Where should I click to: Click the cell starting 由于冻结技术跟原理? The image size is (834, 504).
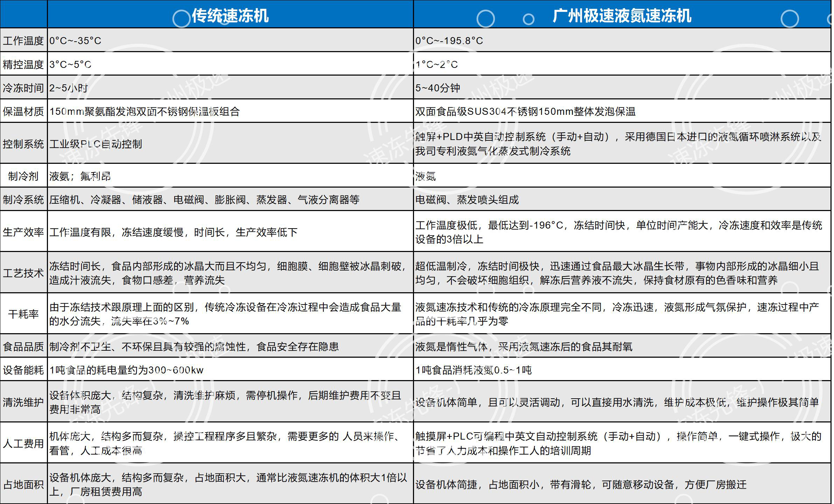click(x=230, y=313)
